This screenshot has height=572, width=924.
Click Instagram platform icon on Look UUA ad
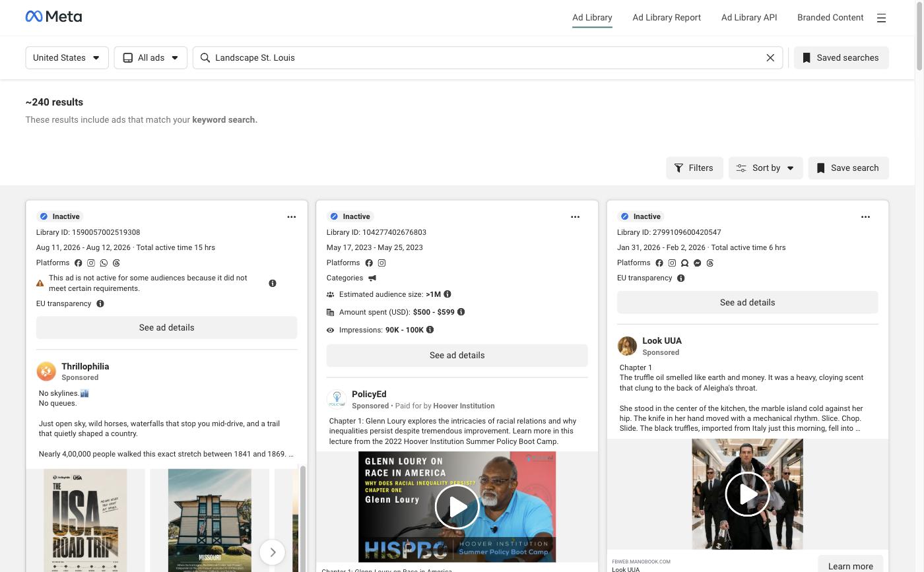[x=672, y=263]
